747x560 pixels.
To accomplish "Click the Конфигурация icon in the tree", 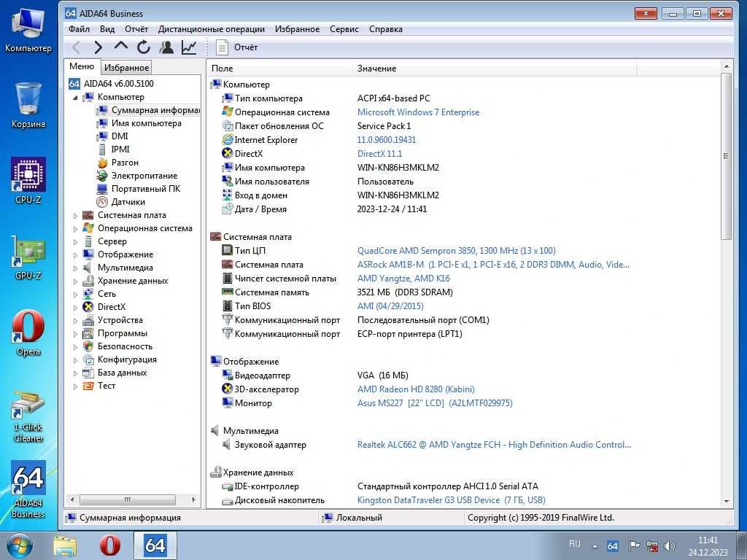I will click(x=88, y=359).
